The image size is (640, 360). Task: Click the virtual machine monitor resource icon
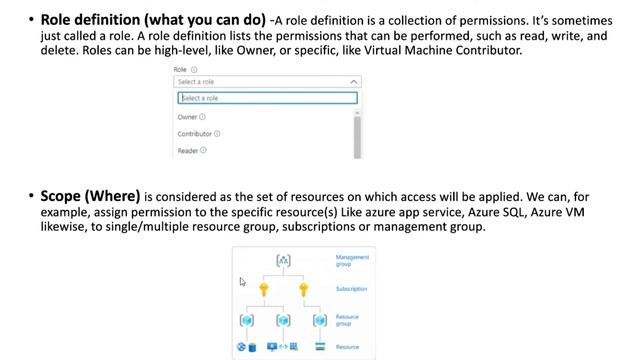click(x=272, y=347)
